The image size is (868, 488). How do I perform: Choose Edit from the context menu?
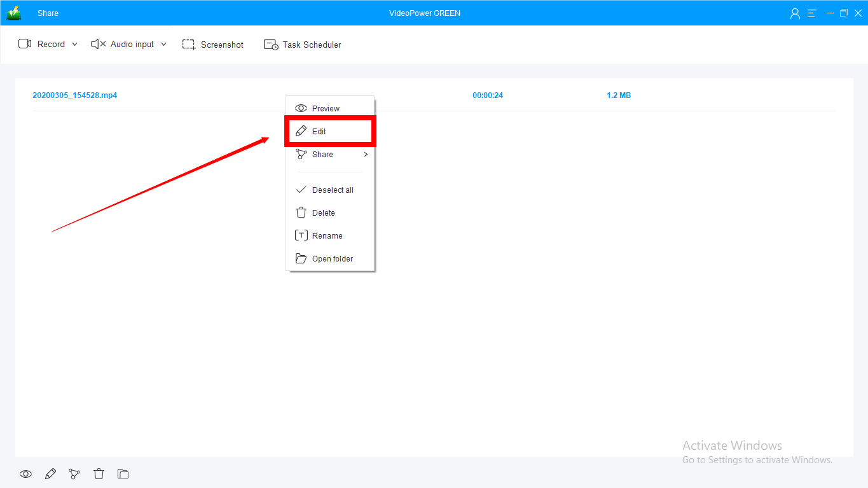pyautogui.click(x=319, y=132)
